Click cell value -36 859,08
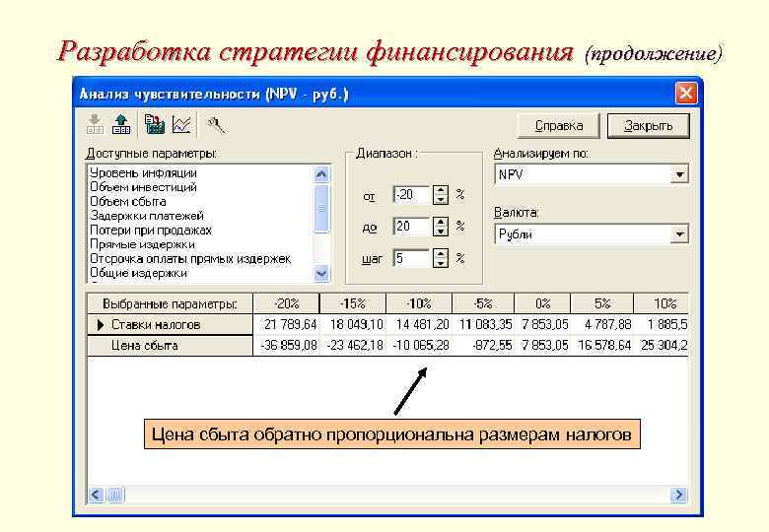769x532 pixels. point(288,346)
